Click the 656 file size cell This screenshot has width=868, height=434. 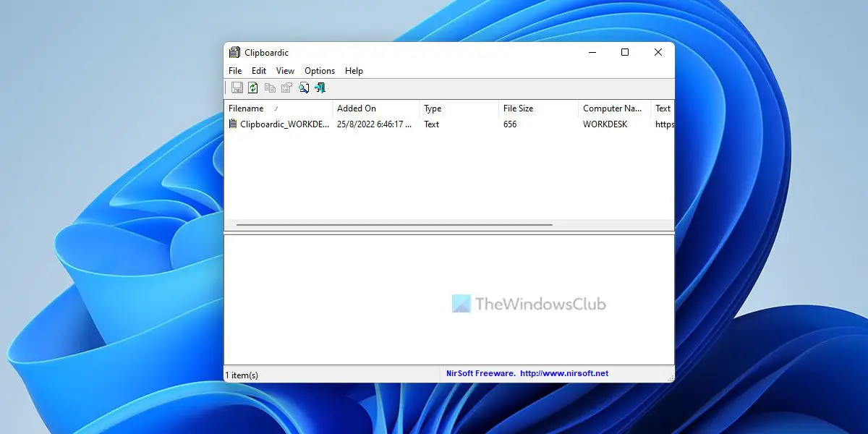pos(510,124)
